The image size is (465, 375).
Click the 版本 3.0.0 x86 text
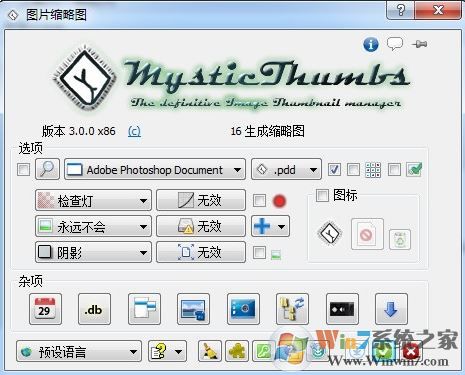(79, 131)
